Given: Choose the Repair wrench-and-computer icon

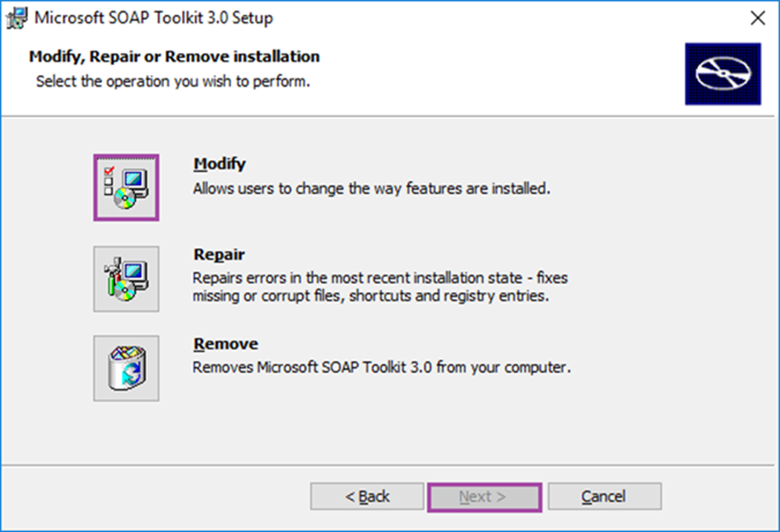Looking at the screenshot, I should (x=126, y=279).
